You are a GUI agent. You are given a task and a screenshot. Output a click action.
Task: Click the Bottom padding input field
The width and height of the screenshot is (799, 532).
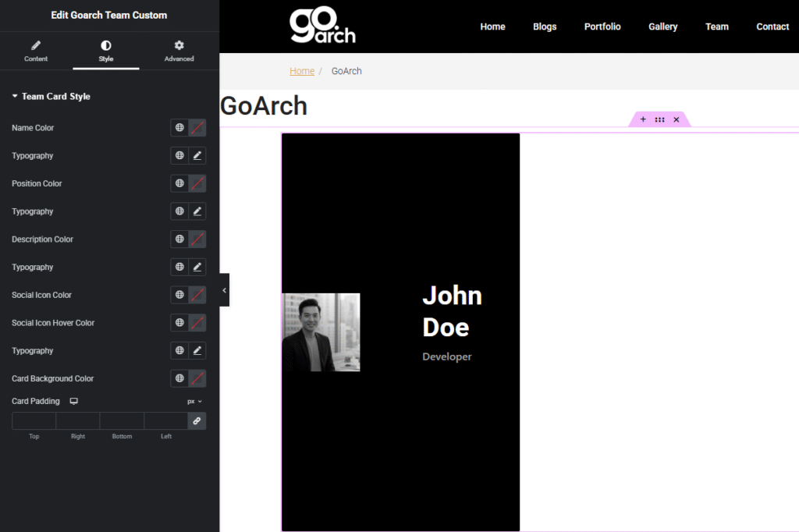123,421
